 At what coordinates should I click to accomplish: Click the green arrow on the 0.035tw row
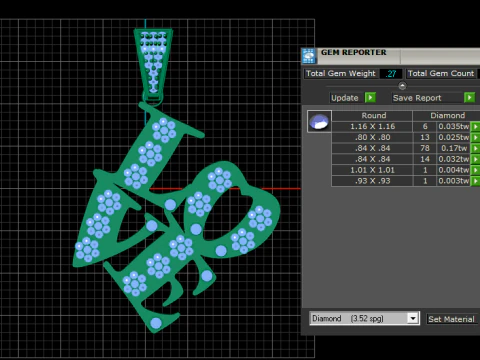(x=475, y=127)
